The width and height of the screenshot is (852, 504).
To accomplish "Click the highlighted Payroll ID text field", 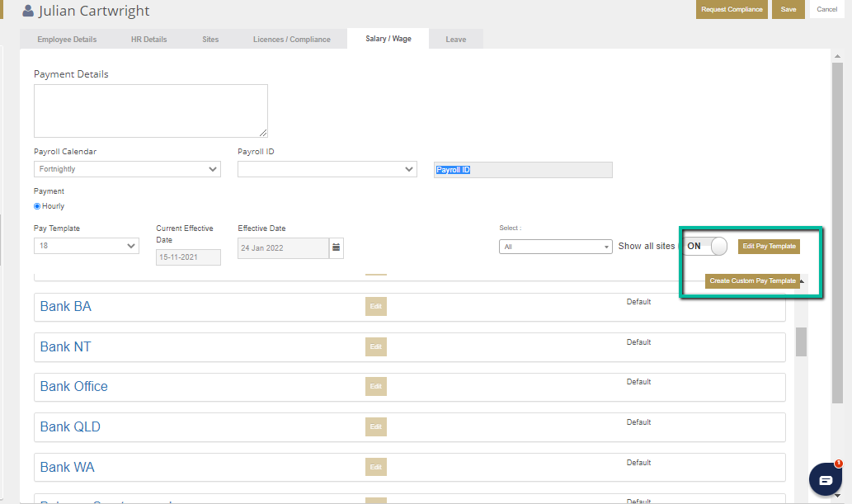I will click(x=523, y=170).
